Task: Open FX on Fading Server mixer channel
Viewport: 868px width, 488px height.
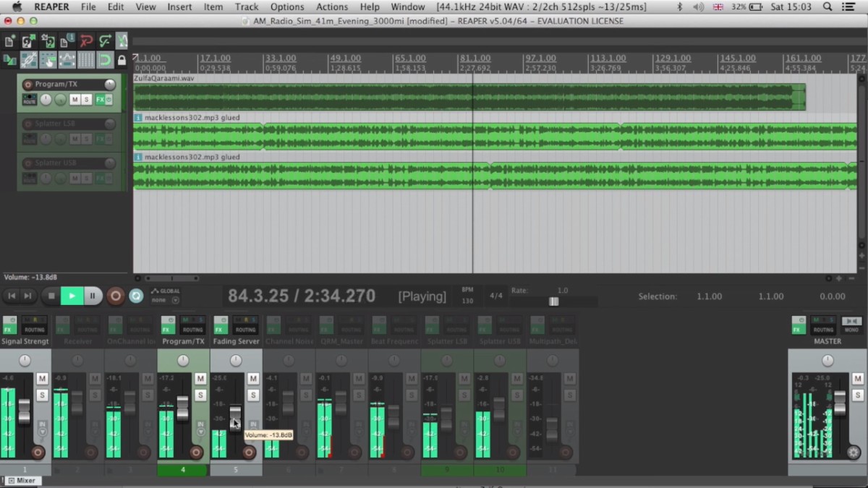Action: pos(221,325)
